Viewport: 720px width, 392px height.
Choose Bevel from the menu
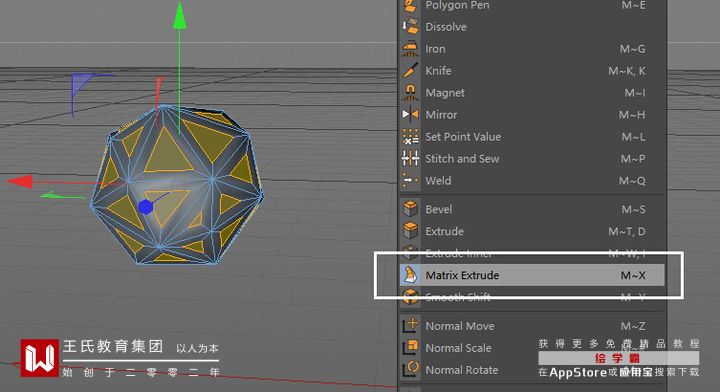click(533, 209)
